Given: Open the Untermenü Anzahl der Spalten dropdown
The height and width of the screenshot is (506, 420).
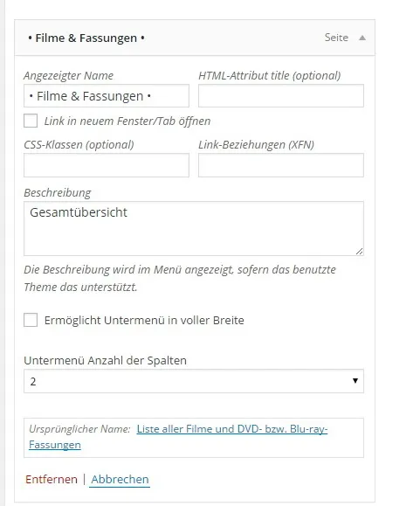Looking at the screenshot, I should coord(194,381).
